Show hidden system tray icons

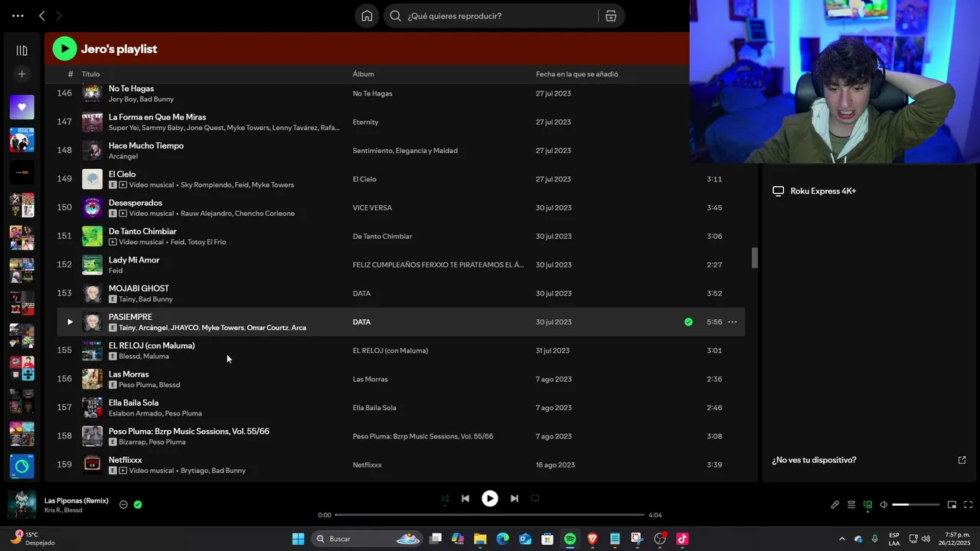coord(841,539)
